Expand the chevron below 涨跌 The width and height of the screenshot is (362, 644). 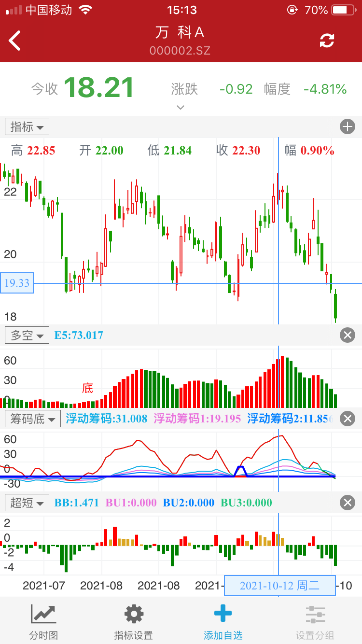click(x=181, y=107)
